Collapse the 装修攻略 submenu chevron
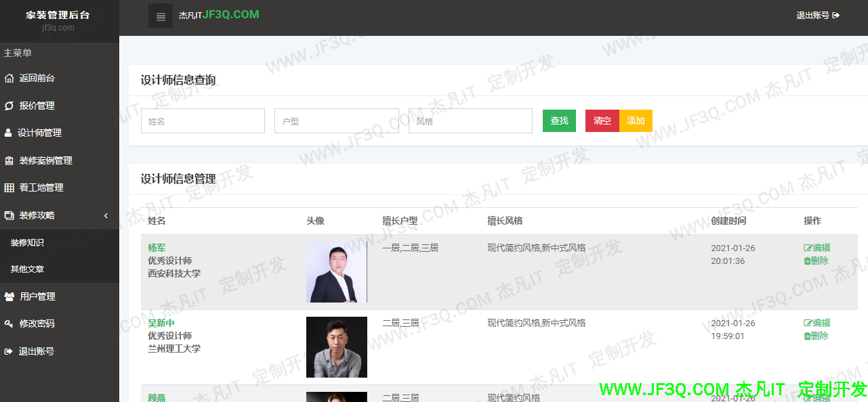The width and height of the screenshot is (868, 402). 106,215
